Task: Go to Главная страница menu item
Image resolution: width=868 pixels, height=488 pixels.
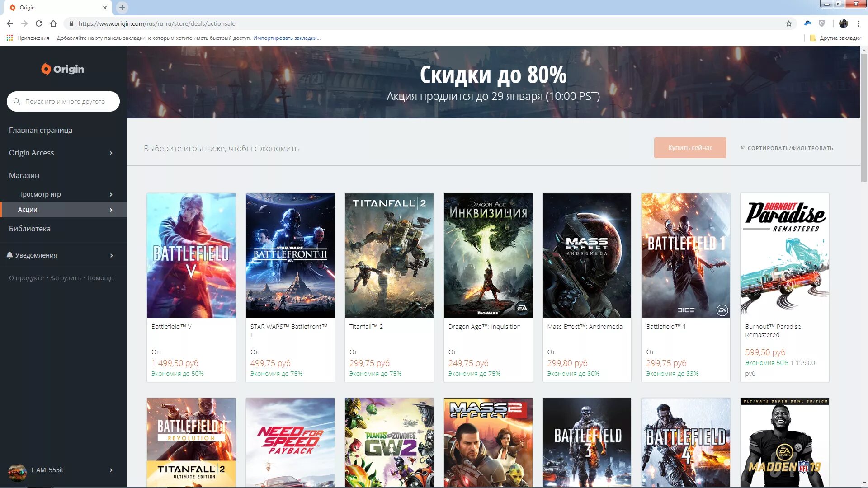Action: coord(41,130)
